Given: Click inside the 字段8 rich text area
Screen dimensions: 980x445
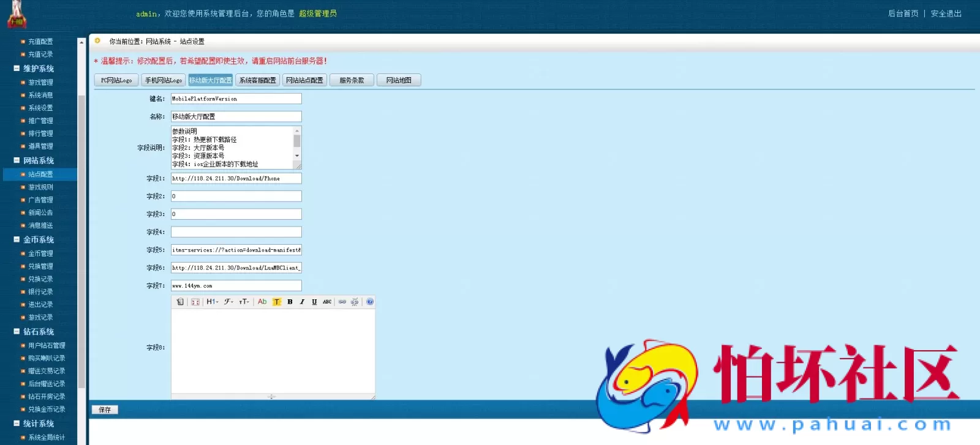Looking at the screenshot, I should 273,351.
